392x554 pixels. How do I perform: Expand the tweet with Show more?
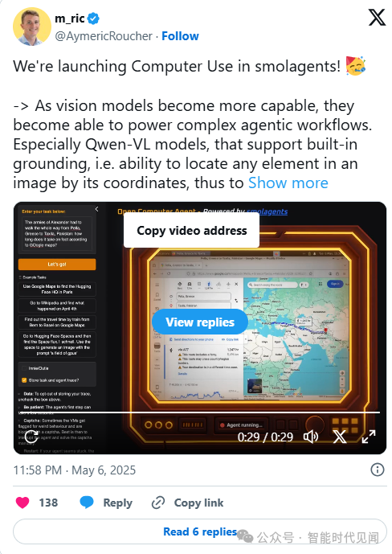coord(288,183)
